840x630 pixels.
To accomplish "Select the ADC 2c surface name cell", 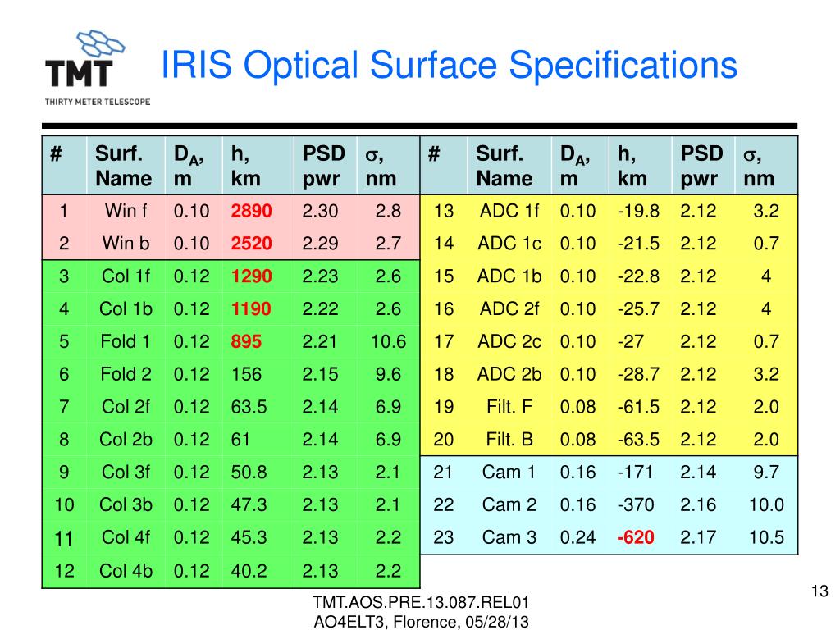I will point(509,341).
